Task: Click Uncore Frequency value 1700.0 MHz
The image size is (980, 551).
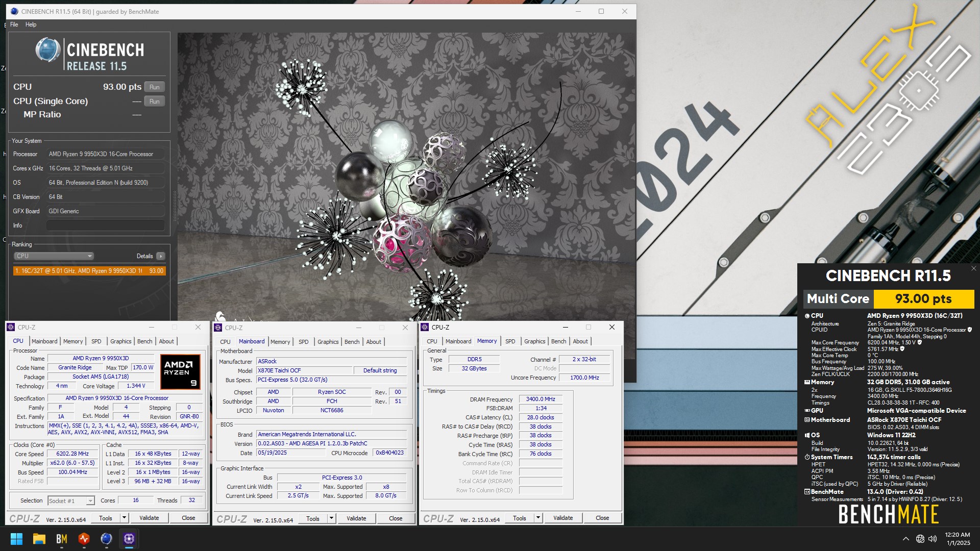Action: pos(584,378)
